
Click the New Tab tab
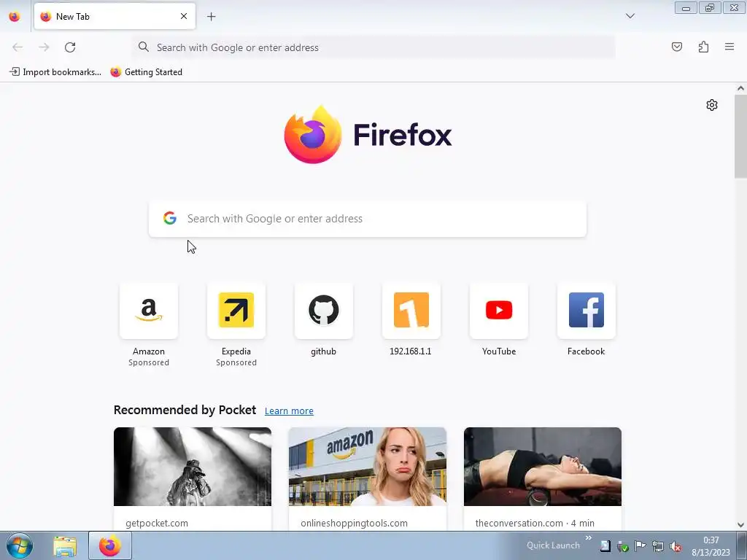(115, 16)
